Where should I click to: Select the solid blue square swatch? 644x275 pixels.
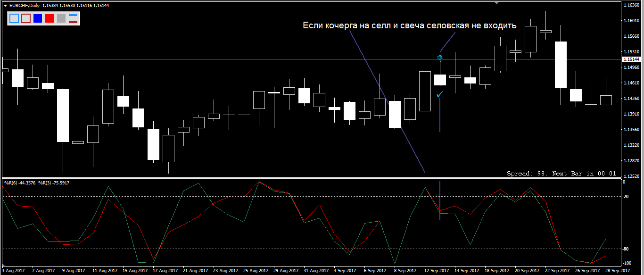tap(38, 18)
